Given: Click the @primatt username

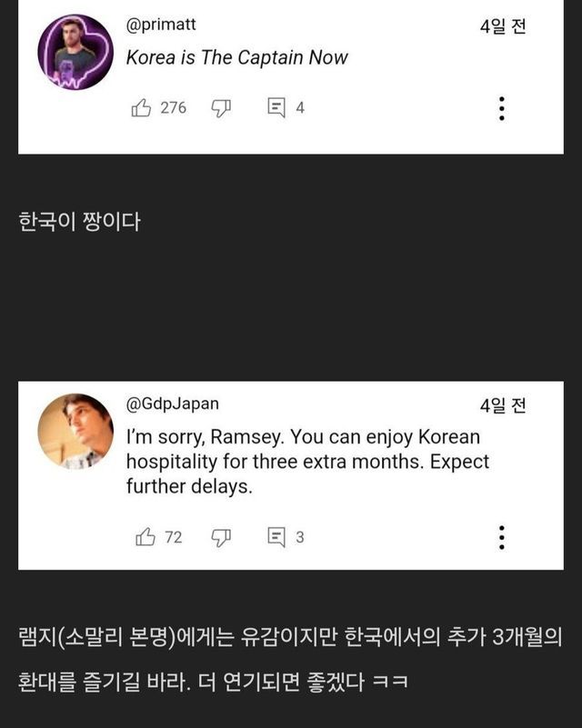Looking at the screenshot, I should pos(161,25).
